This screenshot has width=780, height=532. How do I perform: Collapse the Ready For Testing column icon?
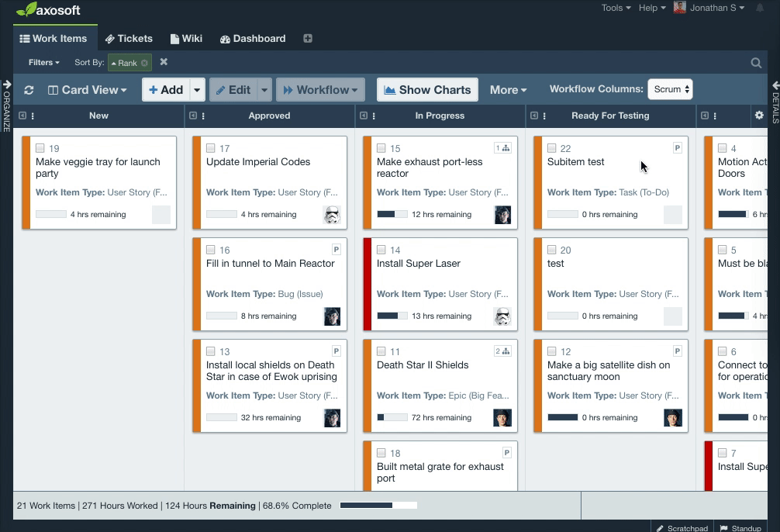click(534, 116)
